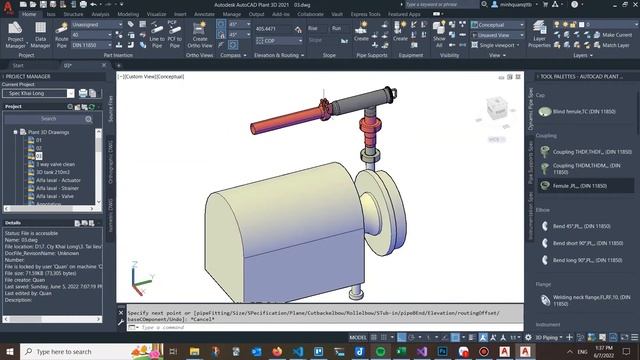The width and height of the screenshot is (640, 360).
Task: Start the Route Pipe tool
Action: [x=62, y=35]
